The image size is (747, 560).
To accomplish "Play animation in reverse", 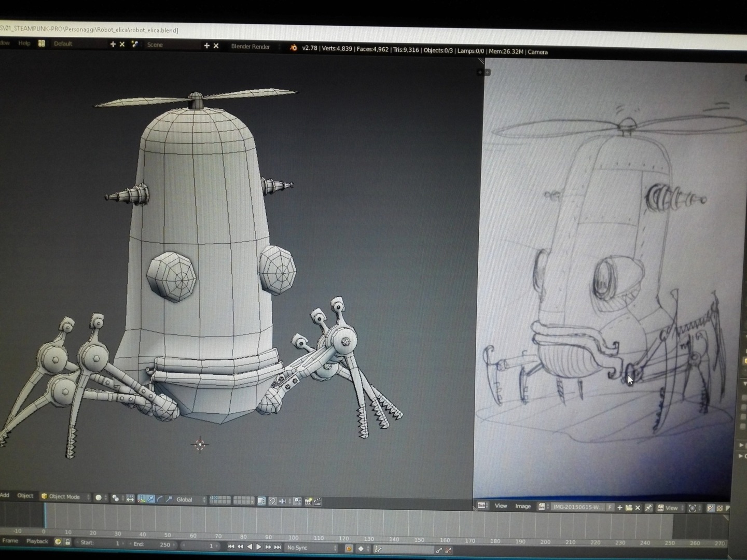I will click(x=250, y=547).
